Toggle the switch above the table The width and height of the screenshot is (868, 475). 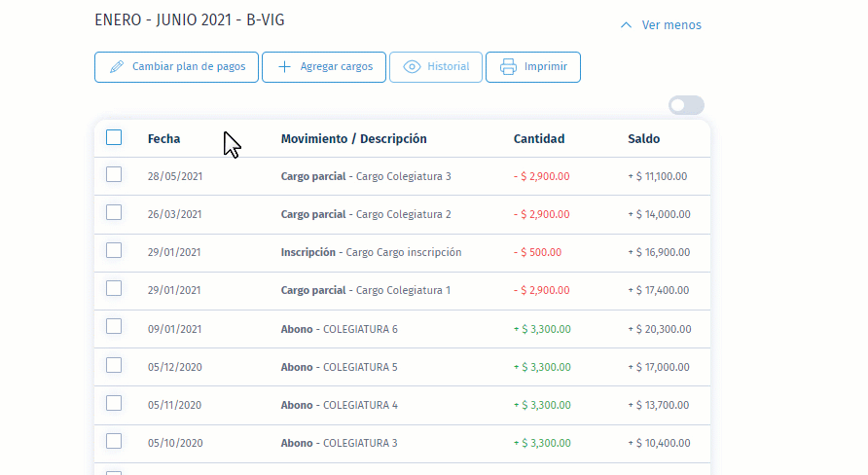(x=686, y=105)
